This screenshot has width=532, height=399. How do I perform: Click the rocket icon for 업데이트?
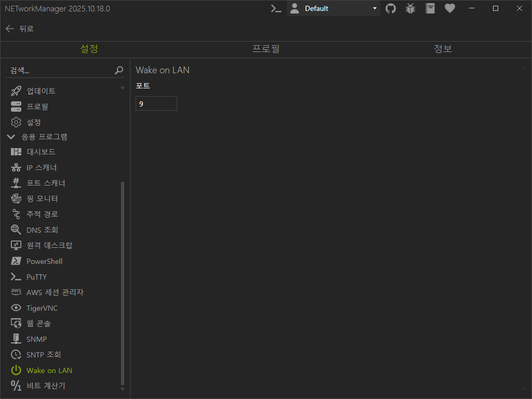16,91
